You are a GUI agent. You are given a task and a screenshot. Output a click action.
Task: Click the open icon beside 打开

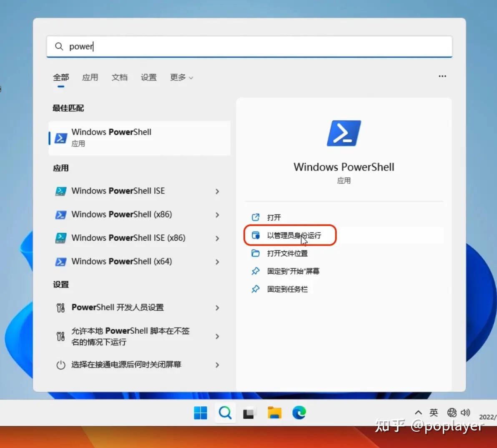click(x=256, y=217)
